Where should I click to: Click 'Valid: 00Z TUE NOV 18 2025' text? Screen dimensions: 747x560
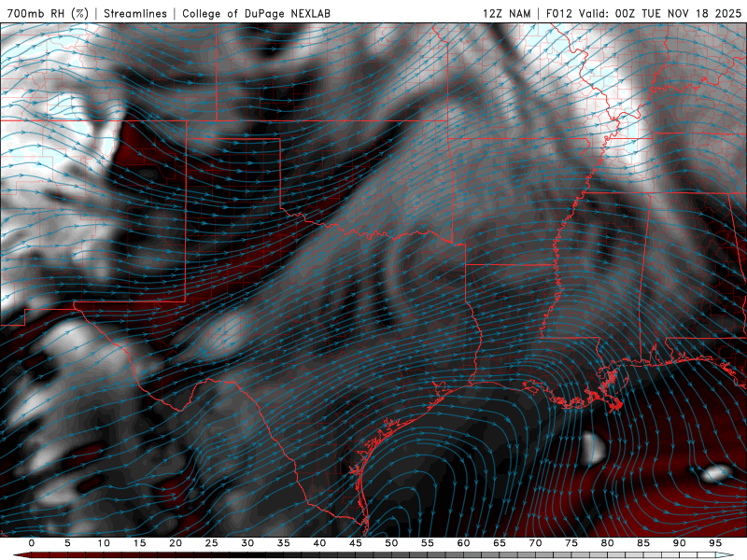(660, 13)
